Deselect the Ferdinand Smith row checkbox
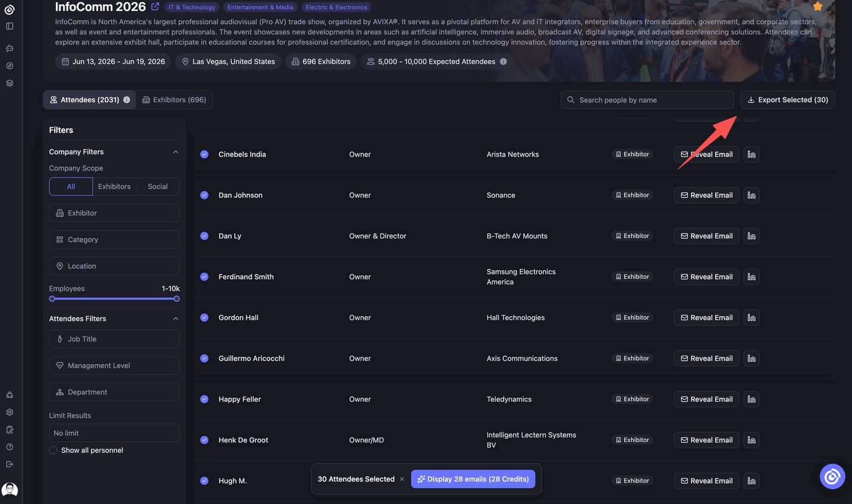852x504 pixels. pos(204,277)
